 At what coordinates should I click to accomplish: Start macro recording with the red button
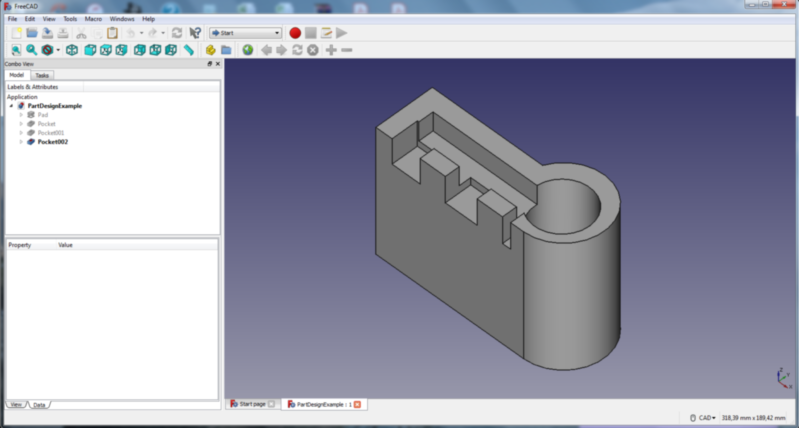point(295,33)
